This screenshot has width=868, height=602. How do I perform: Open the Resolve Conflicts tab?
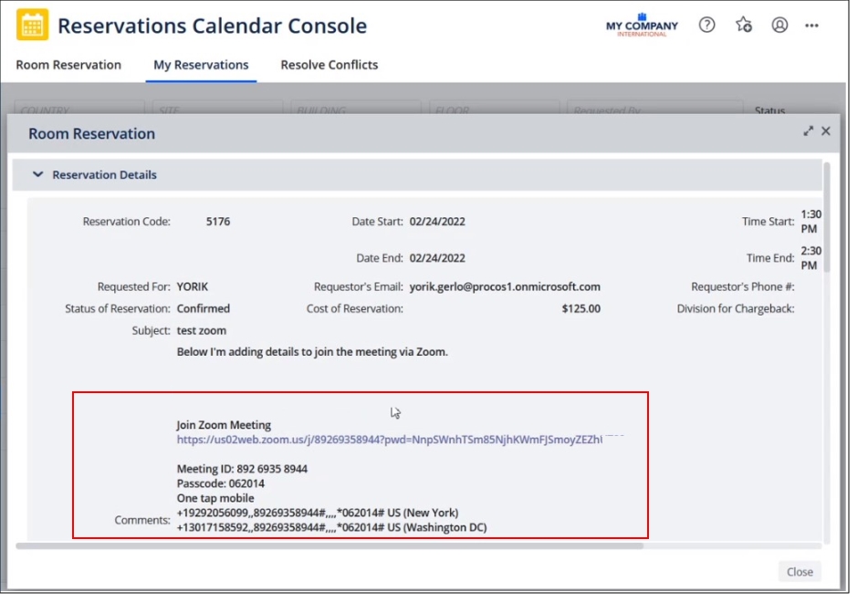(329, 65)
